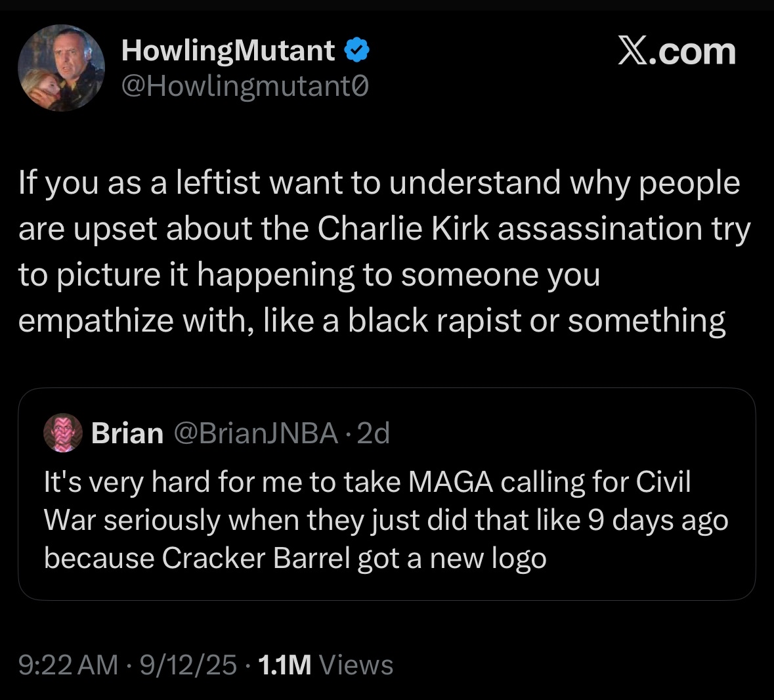Click the 'Cracker Barrel got a new logo' line
This screenshot has width=774, height=700.
(x=295, y=558)
